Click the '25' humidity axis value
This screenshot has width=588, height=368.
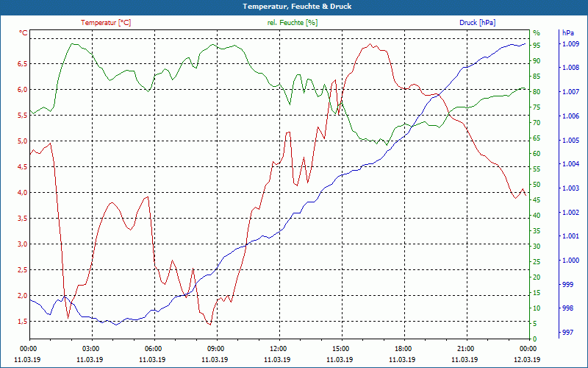click(537, 262)
